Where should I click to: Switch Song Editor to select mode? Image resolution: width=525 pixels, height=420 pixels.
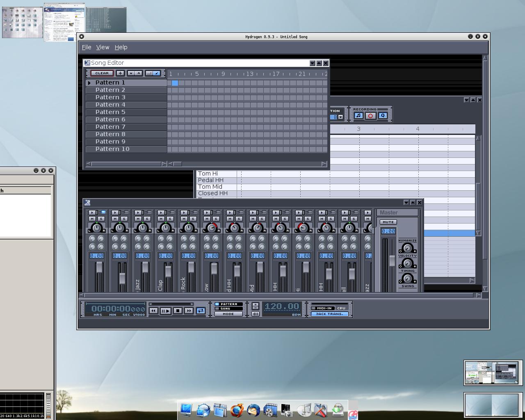[149, 73]
